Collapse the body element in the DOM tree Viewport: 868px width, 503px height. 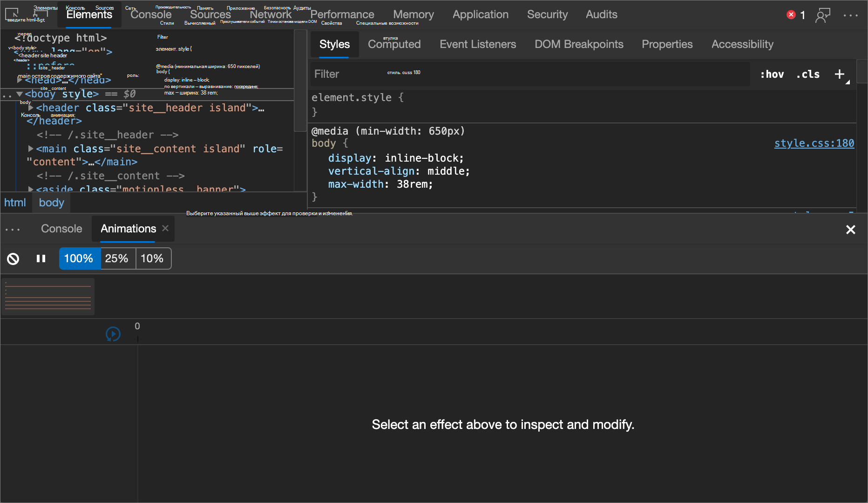[20, 94]
